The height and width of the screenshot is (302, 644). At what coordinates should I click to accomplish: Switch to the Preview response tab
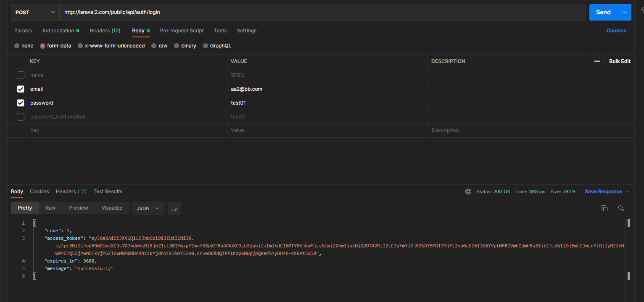click(x=78, y=207)
